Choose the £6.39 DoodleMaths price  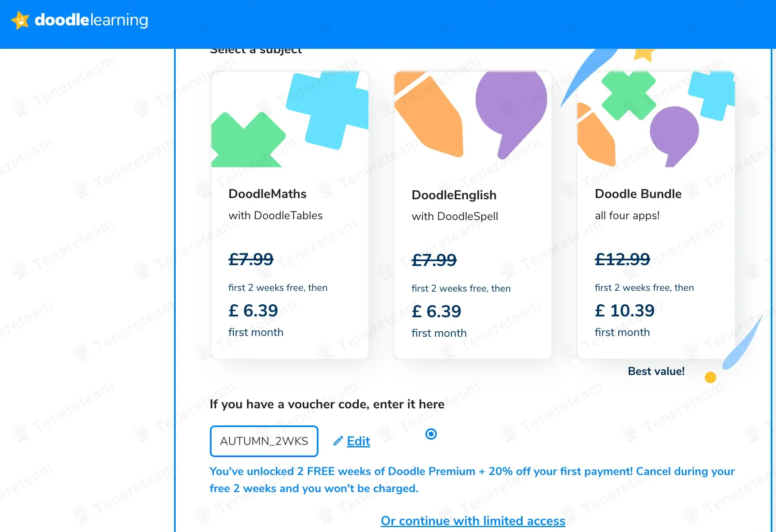point(253,311)
